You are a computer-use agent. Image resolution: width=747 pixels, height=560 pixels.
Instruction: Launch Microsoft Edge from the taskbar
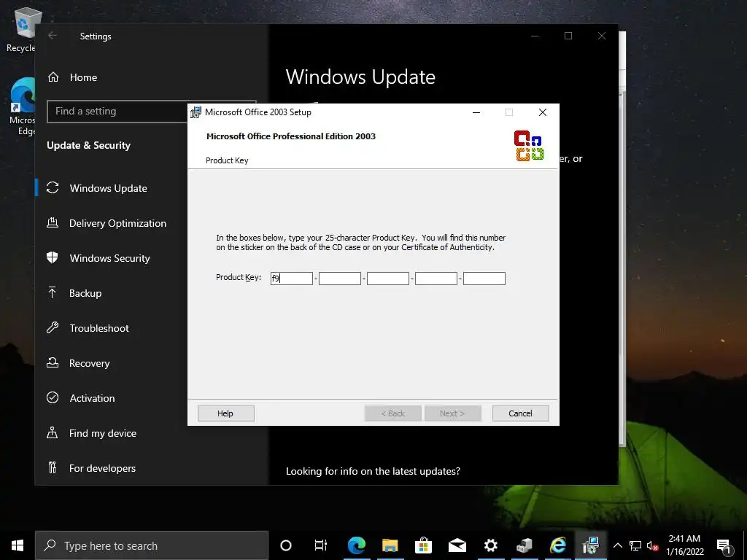click(356, 545)
